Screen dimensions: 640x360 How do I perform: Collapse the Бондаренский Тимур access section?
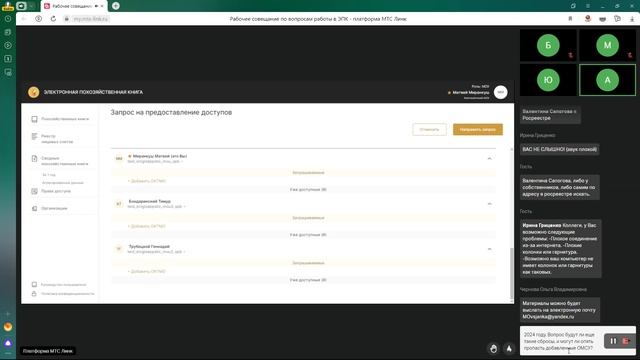click(489, 204)
